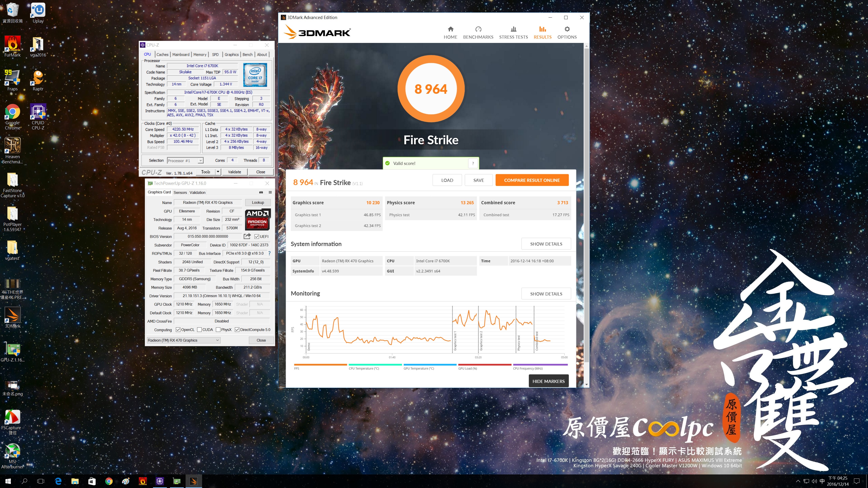Toggle the DirectCompute 5.0 checkbox

(237, 330)
